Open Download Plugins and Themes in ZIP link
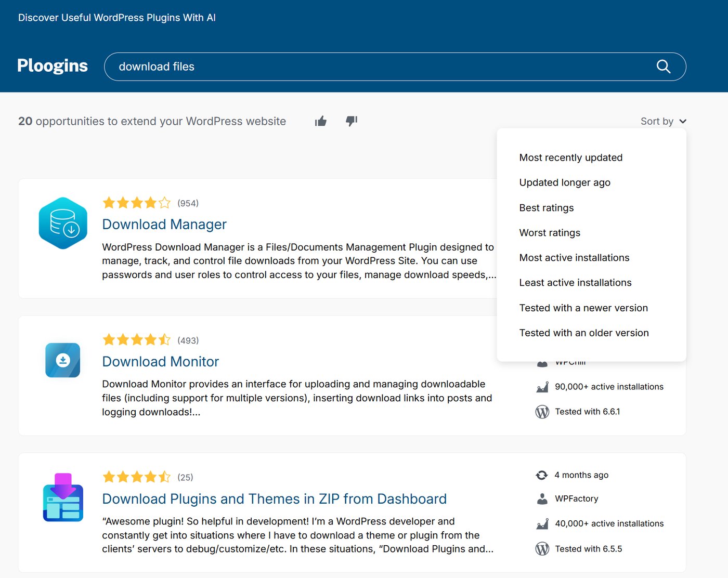This screenshot has width=728, height=578. pyautogui.click(x=274, y=498)
